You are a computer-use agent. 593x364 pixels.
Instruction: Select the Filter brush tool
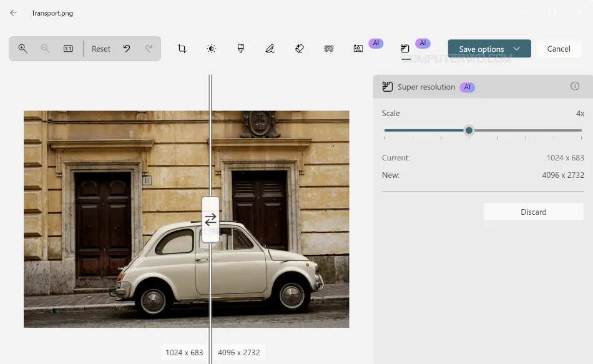241,49
